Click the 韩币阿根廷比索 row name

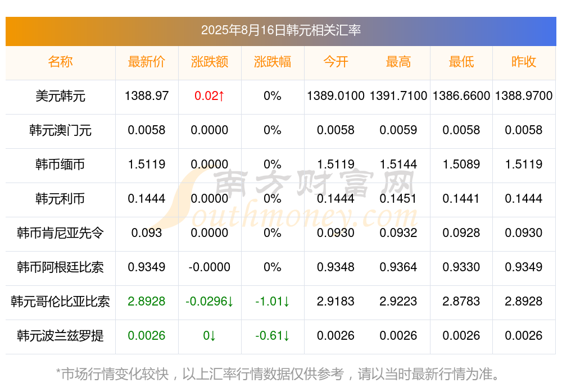coord(60,267)
